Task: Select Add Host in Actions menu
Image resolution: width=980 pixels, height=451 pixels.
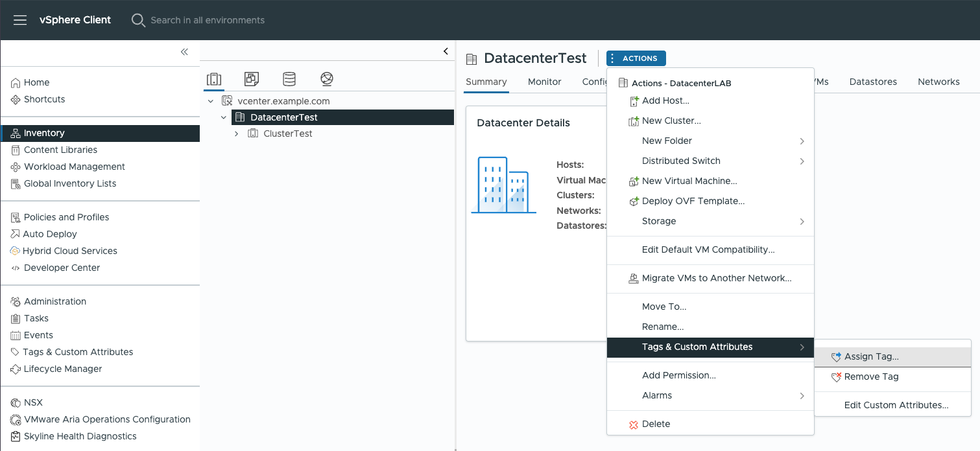Action: [665, 100]
